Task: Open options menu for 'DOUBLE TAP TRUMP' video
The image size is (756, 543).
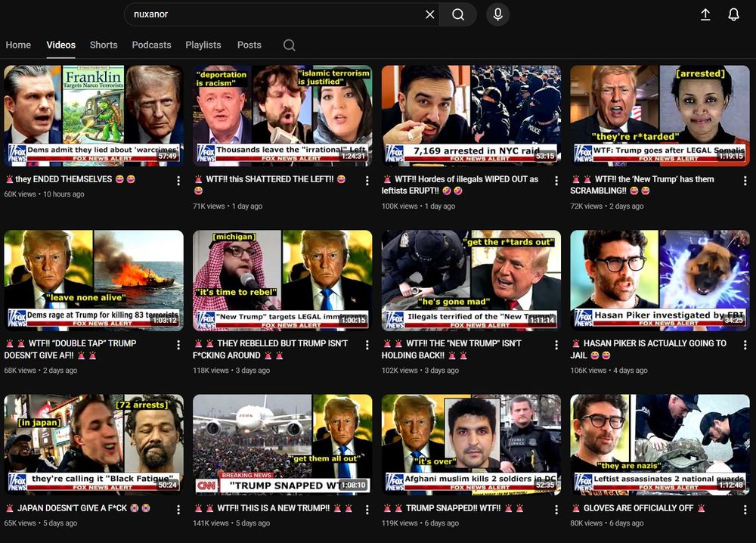Action: click(178, 345)
